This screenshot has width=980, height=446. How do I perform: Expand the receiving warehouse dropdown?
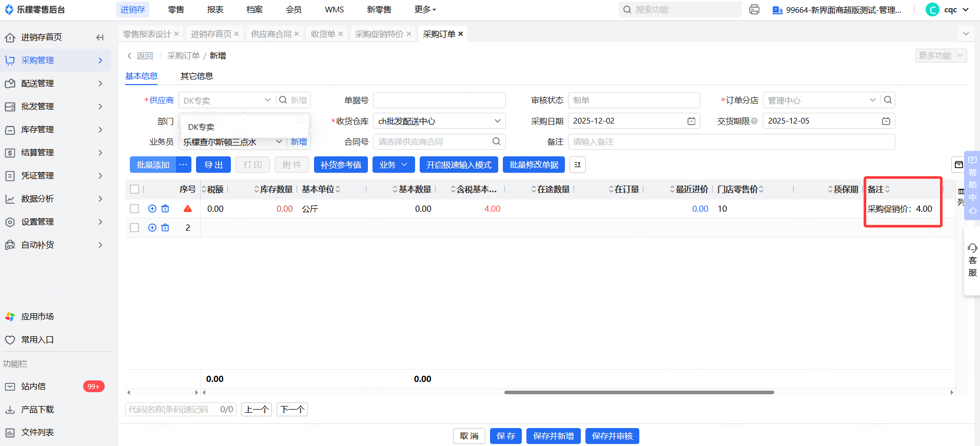point(497,121)
